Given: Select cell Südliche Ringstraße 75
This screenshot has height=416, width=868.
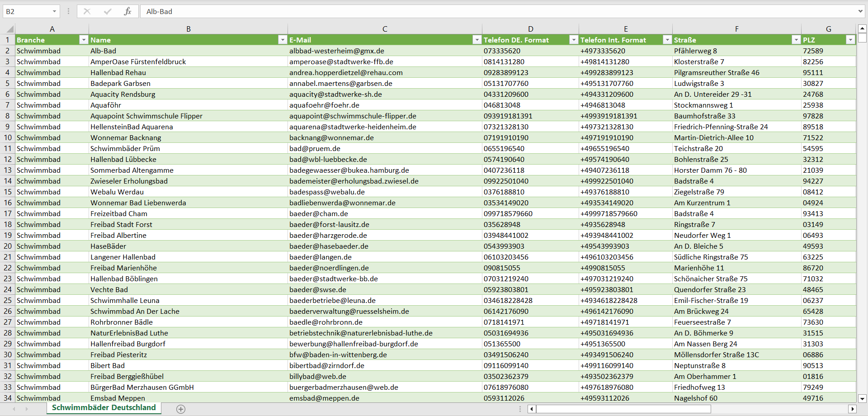Looking at the screenshot, I should [737, 257].
